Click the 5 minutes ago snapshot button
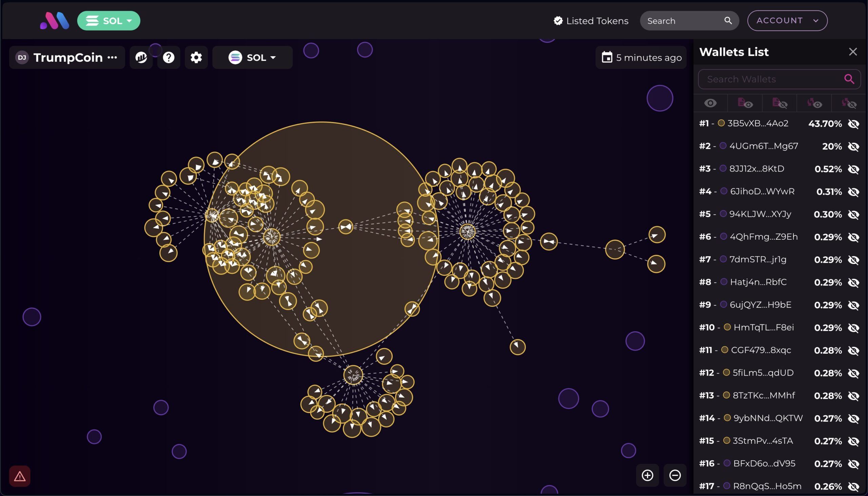Screen dimensions: 868x496 coord(641,58)
